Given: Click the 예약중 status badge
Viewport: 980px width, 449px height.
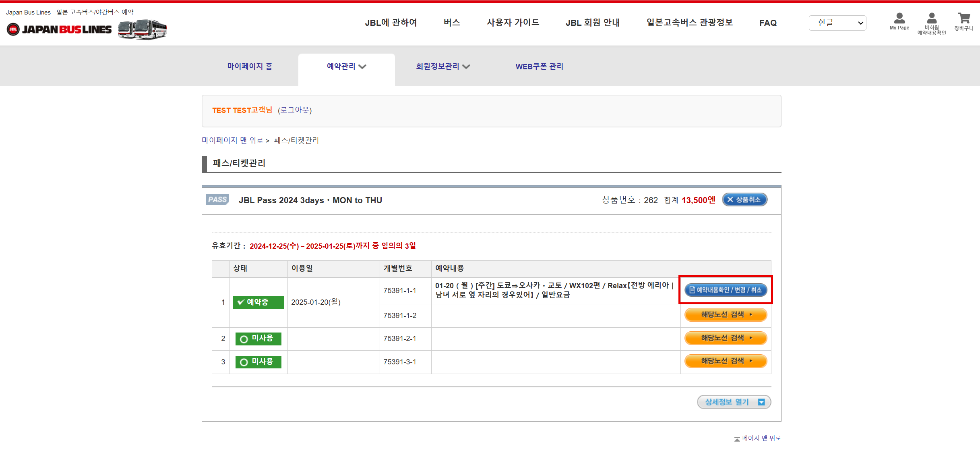Looking at the screenshot, I should pyautogui.click(x=258, y=302).
